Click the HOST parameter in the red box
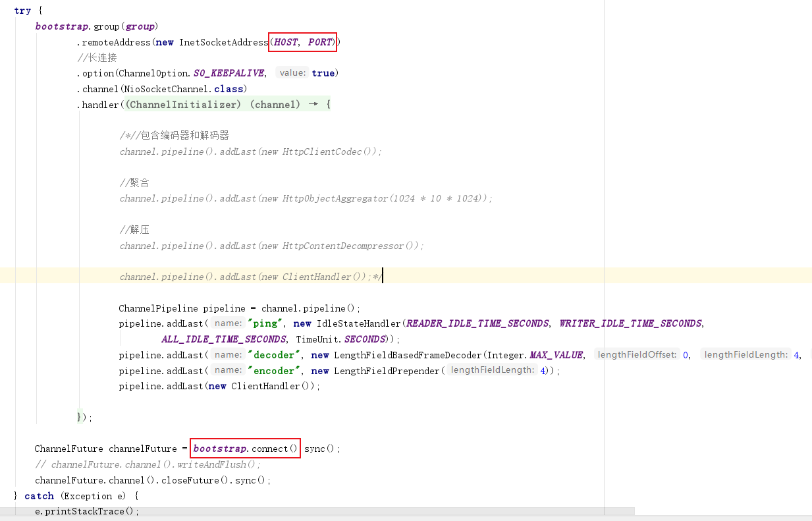812x521 pixels. click(x=284, y=41)
